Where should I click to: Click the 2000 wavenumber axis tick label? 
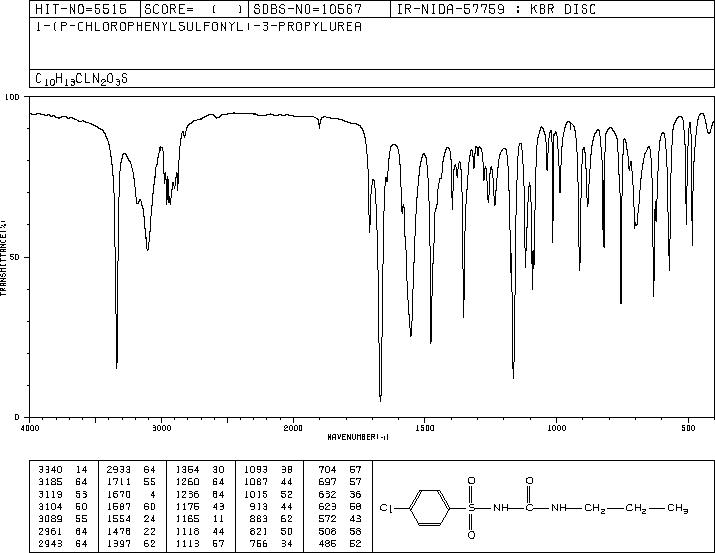(x=293, y=428)
